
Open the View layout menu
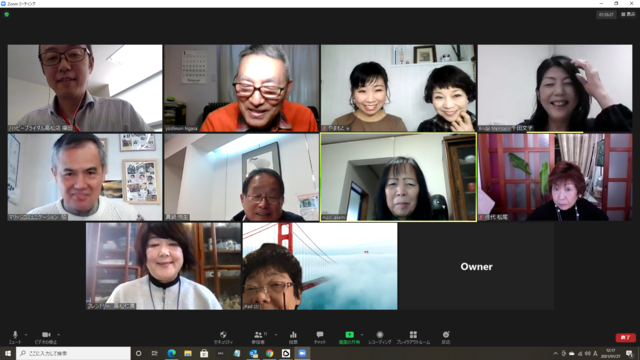tap(628, 14)
